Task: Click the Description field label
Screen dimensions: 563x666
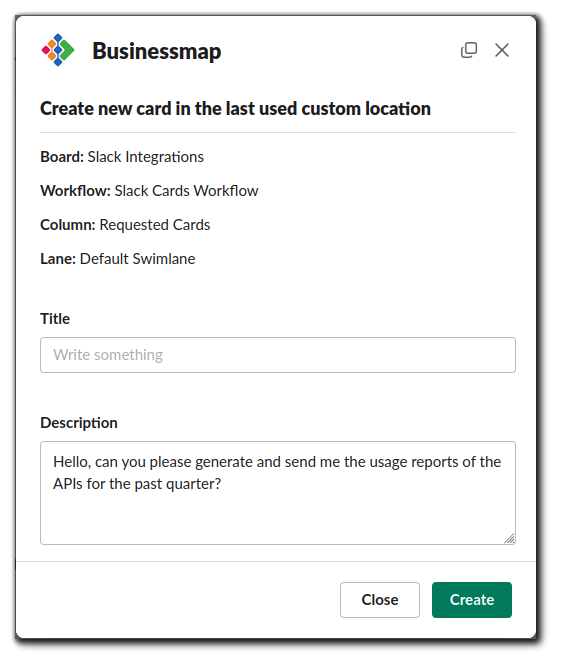Action: pyautogui.click(x=79, y=423)
